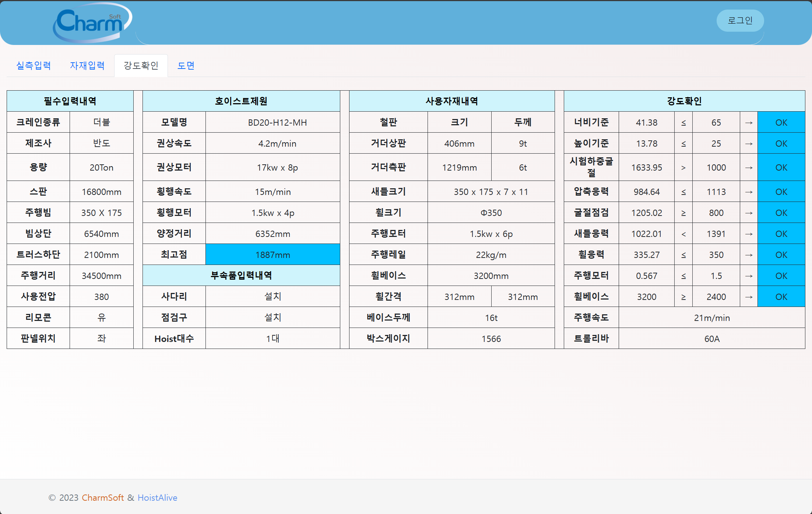Open the HoistAlive footer link
This screenshot has width=812, height=514.
[x=157, y=497]
